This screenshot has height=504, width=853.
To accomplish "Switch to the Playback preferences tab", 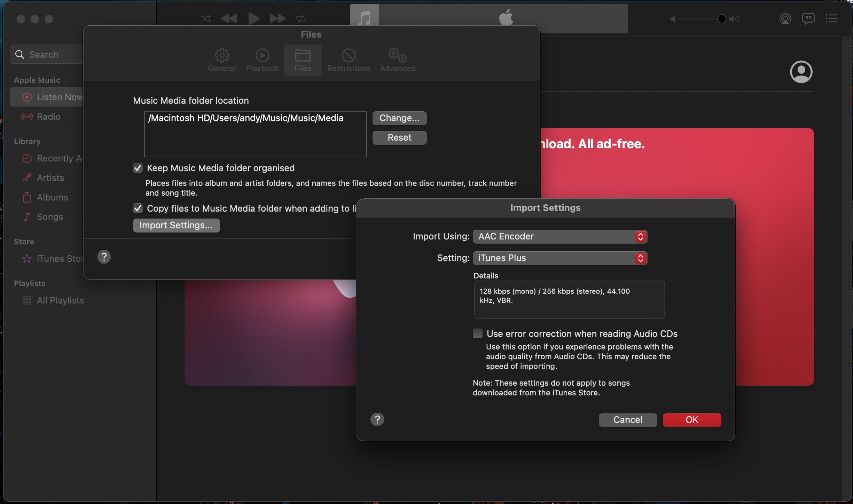I will pos(262,60).
